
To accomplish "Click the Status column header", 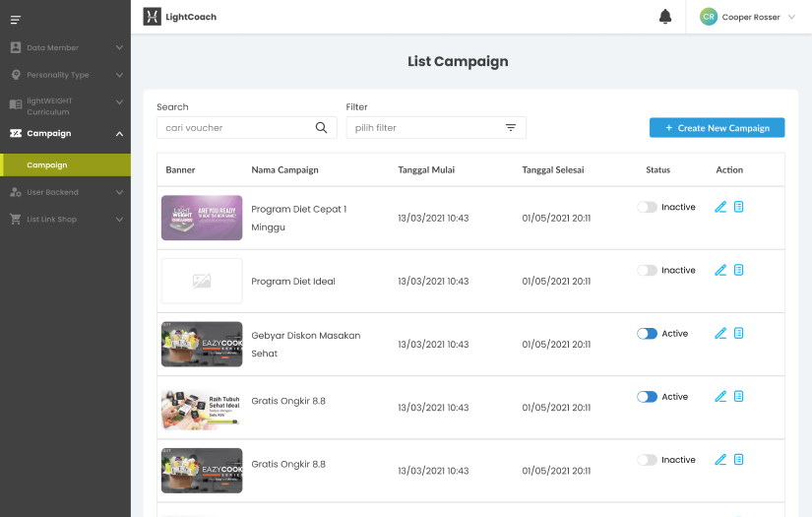I will click(657, 170).
